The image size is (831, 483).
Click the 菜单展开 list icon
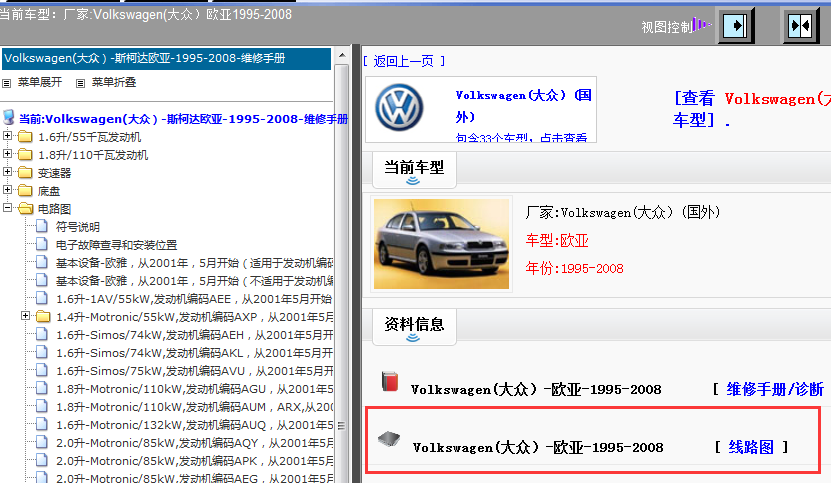(x=6, y=83)
